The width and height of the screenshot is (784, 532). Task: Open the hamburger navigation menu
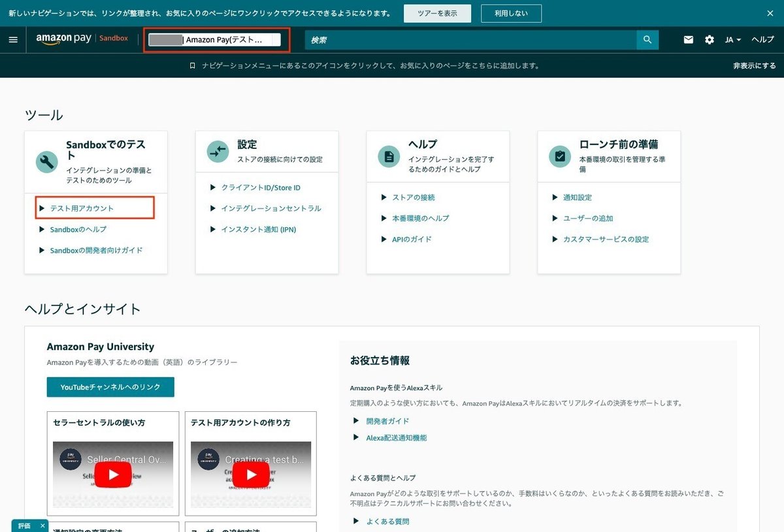[x=13, y=40]
